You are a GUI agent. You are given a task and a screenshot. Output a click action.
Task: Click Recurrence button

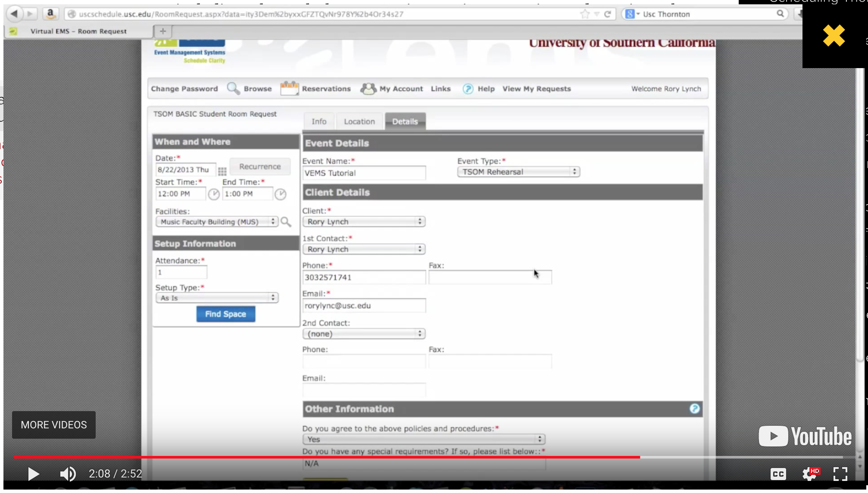(260, 167)
